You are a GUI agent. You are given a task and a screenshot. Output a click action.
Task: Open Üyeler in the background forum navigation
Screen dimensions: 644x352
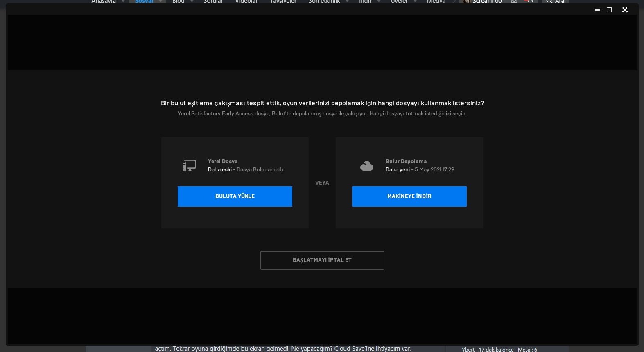point(399,2)
